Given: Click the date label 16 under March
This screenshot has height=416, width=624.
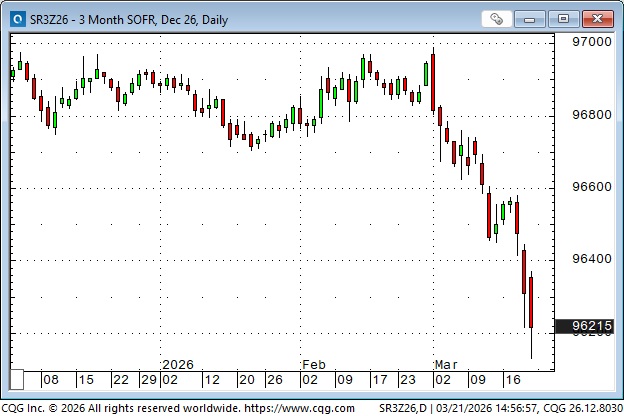Looking at the screenshot, I should tap(512, 380).
